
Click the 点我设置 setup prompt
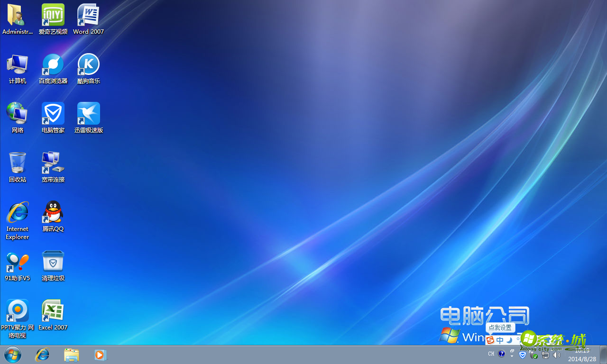tap(499, 328)
